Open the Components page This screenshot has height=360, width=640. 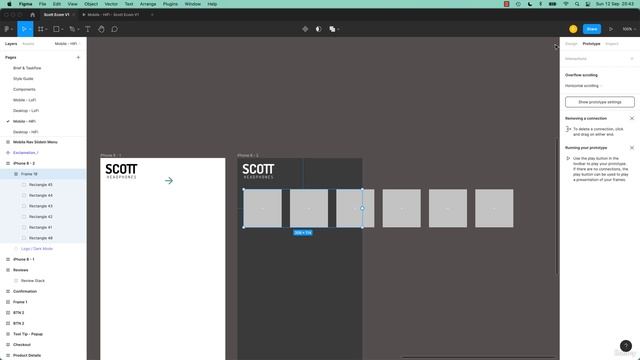tap(24, 89)
